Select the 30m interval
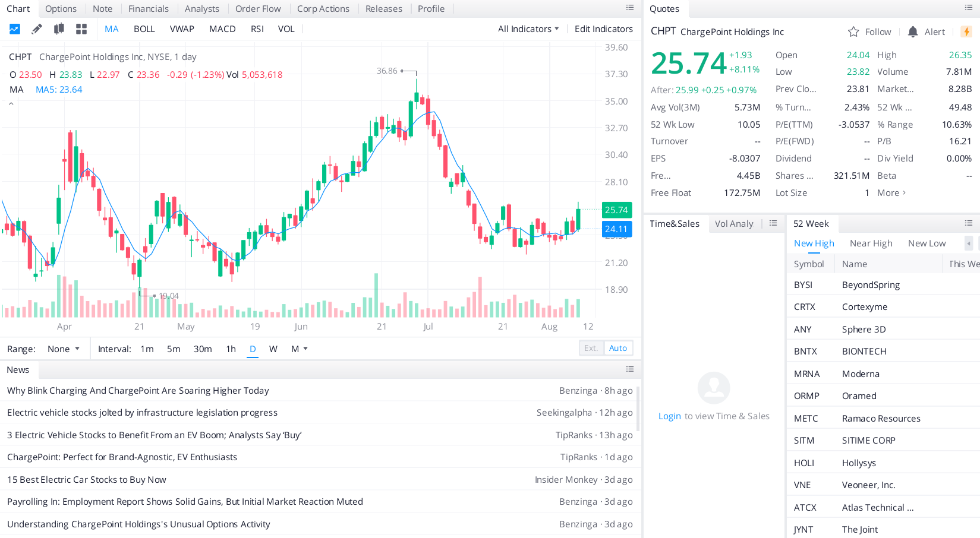Viewport: 980px width, 538px height. 203,349
